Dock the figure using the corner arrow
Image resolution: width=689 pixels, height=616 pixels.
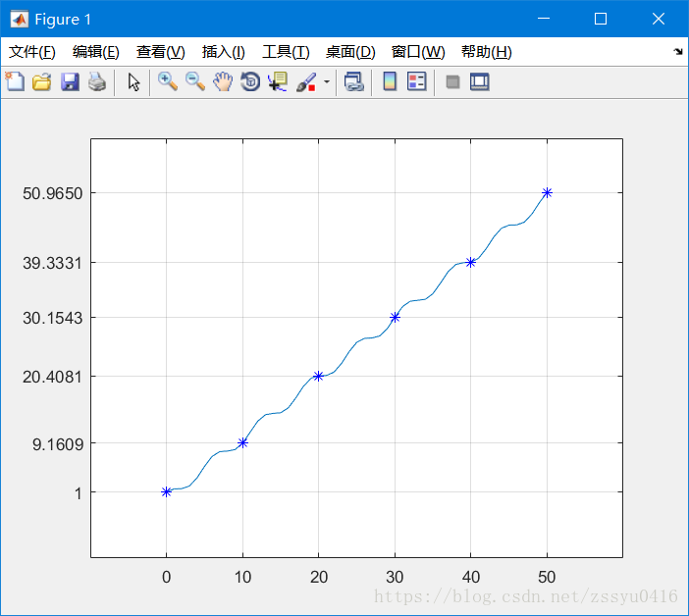677,52
